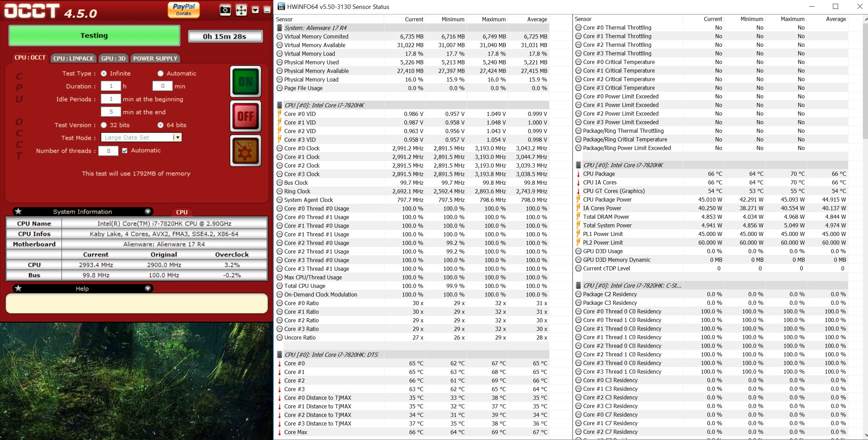Click the Core #0 Clock sensor icon

tap(280, 148)
